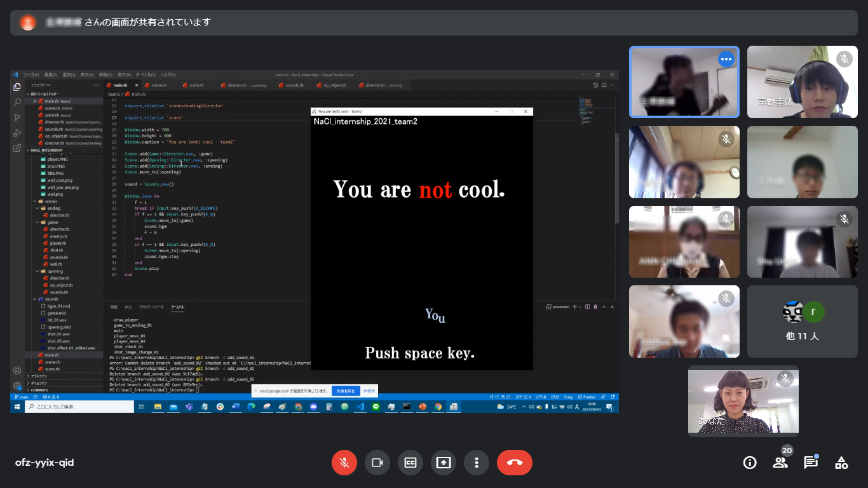
Task: Open the meeting details info icon
Action: pyautogui.click(x=750, y=463)
